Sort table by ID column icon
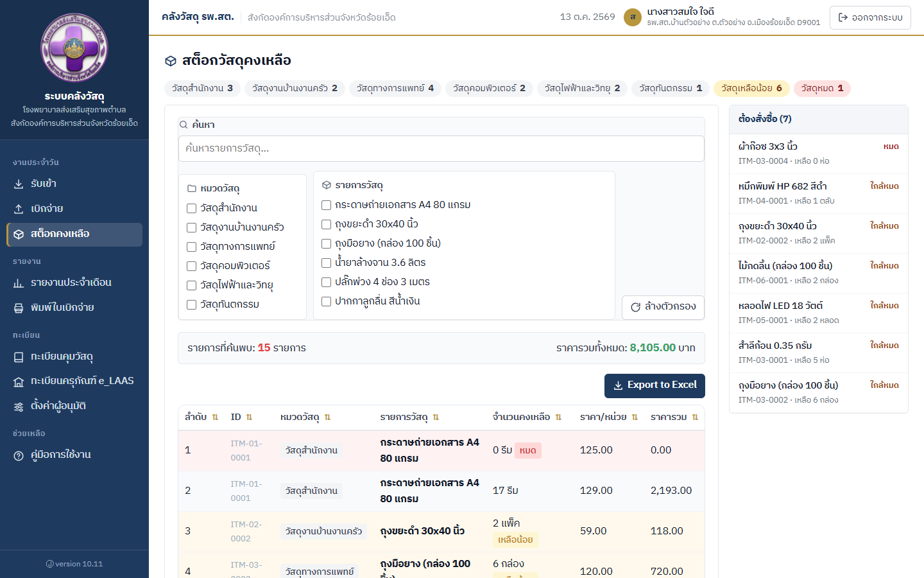The image size is (924, 578). [x=249, y=417]
